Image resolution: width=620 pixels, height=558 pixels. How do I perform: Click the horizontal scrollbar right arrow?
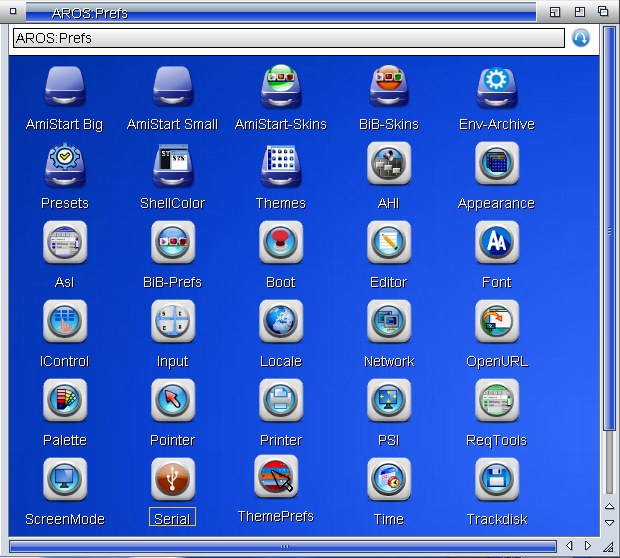(x=587, y=546)
